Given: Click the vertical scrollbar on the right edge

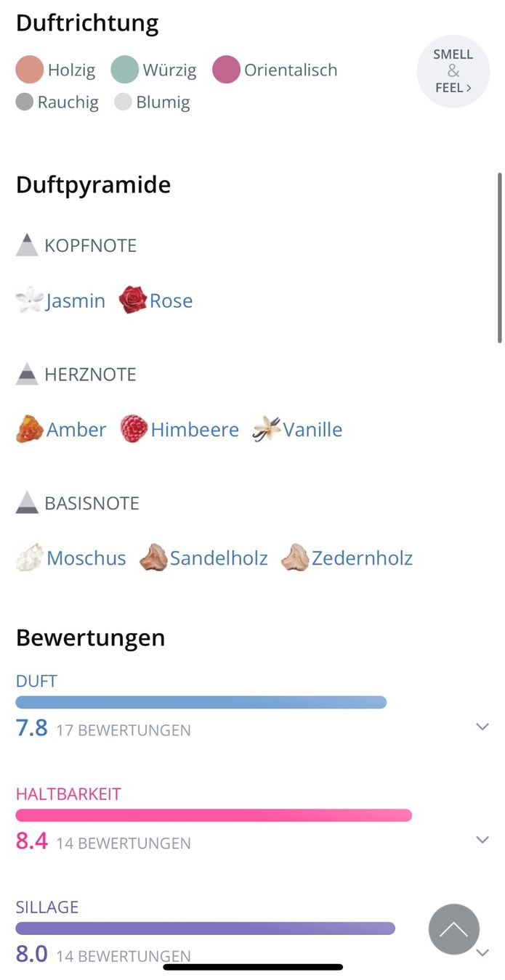Looking at the screenshot, I should point(499,258).
